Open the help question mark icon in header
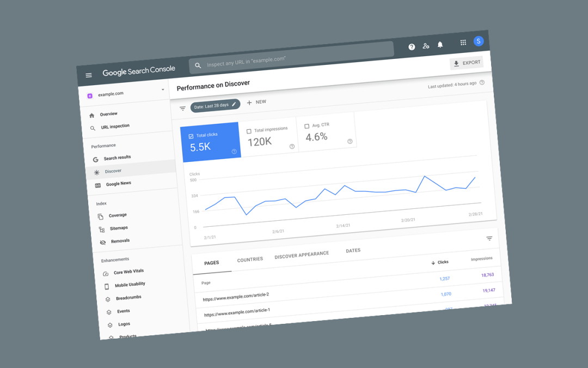This screenshot has width=588, height=368. pyautogui.click(x=412, y=47)
